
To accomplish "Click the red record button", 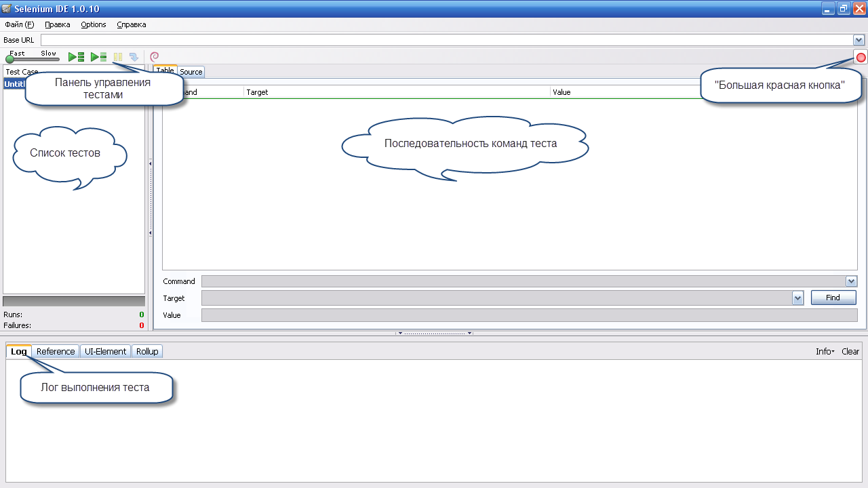I will [861, 58].
